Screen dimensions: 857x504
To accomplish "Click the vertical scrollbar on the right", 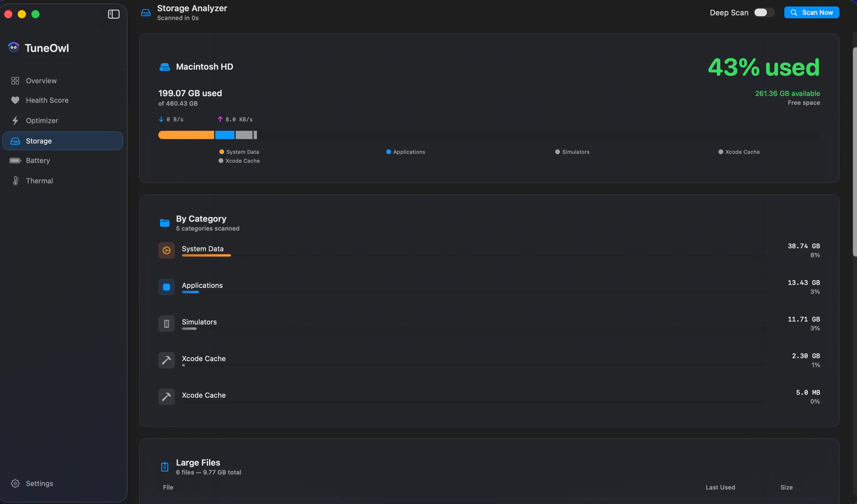I will pos(855,152).
